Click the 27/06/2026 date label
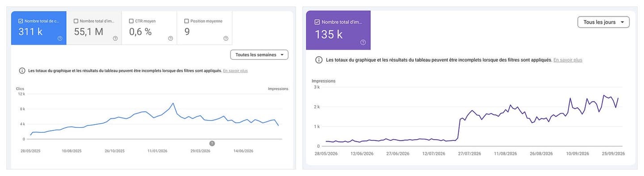The height and width of the screenshot is (176, 644). coord(398,154)
